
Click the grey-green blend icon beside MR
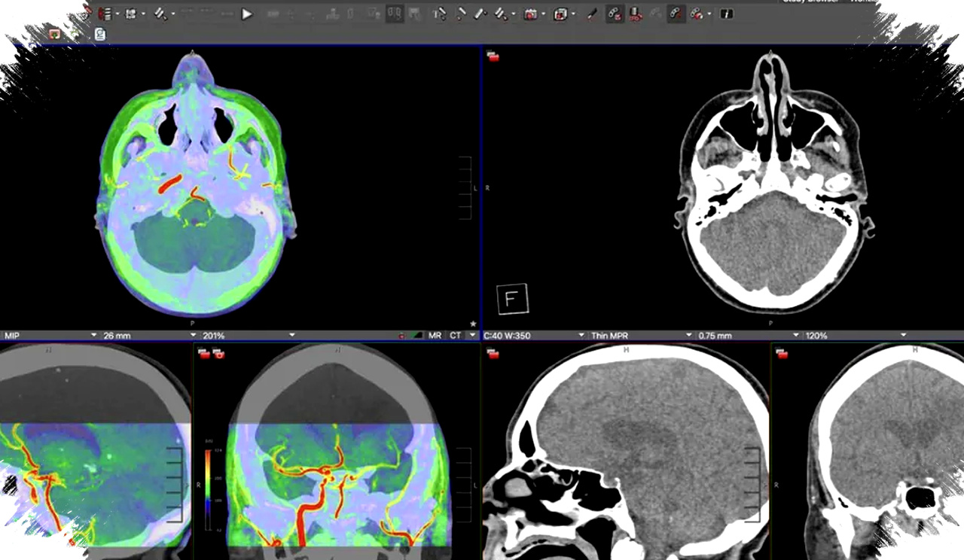[416, 335]
